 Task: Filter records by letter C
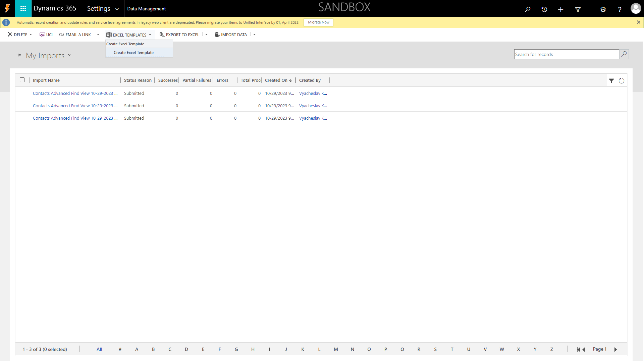pos(170,349)
